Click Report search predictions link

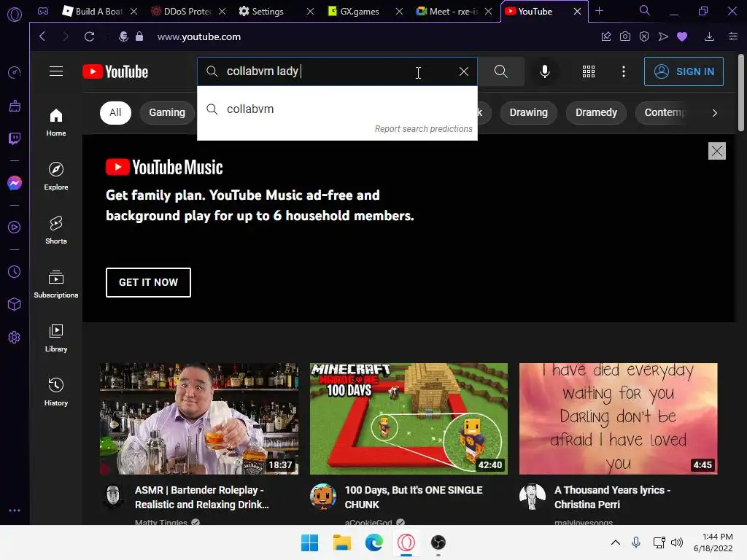(x=424, y=129)
